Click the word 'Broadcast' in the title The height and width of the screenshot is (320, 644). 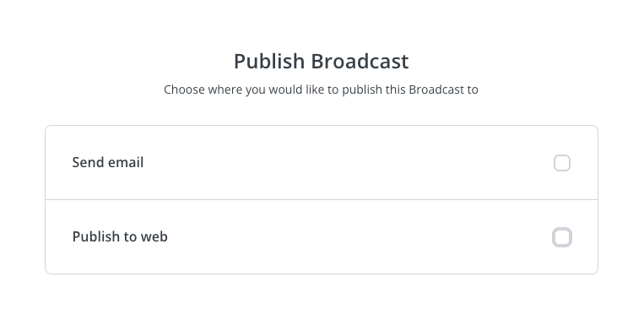[x=360, y=62]
